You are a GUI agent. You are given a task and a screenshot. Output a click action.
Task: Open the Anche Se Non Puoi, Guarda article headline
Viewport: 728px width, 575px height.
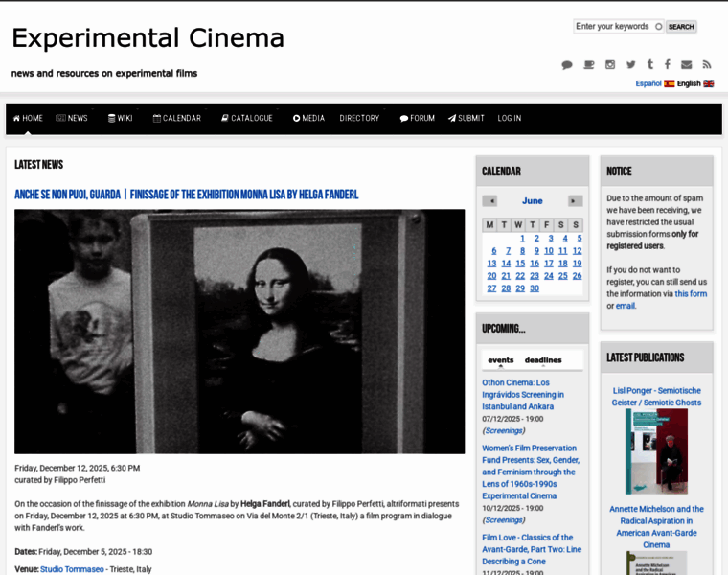point(186,195)
